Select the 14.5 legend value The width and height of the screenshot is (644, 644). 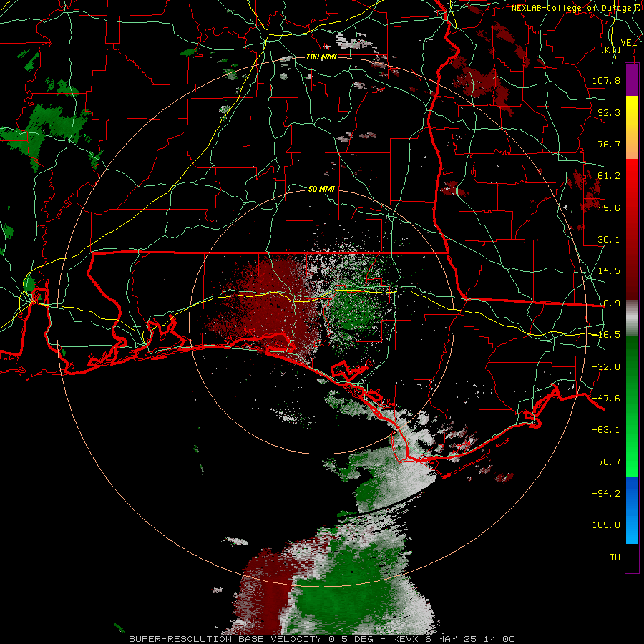point(609,271)
